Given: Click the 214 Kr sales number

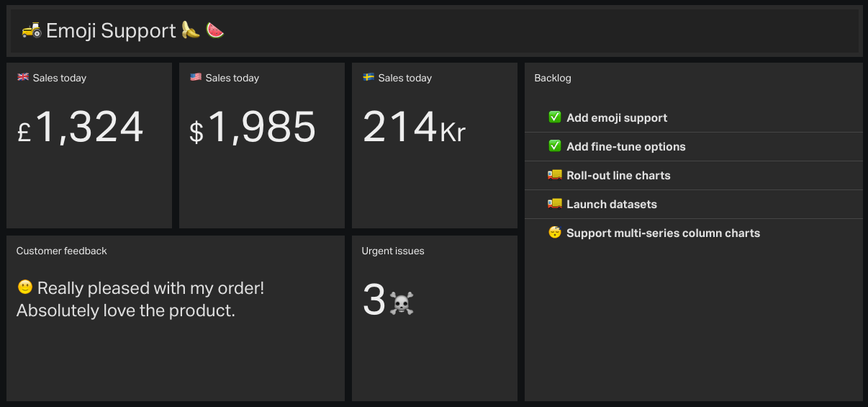Looking at the screenshot, I should click(x=415, y=128).
